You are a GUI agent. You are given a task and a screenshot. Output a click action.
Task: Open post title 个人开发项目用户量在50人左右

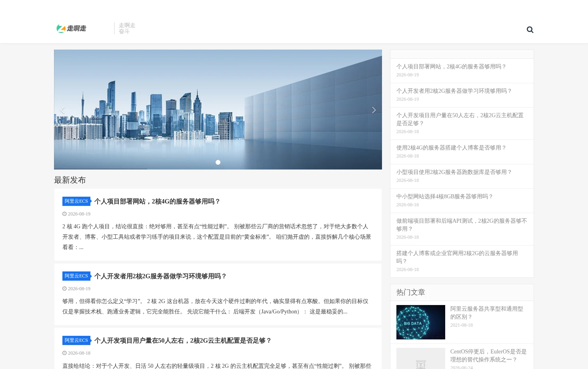point(183,341)
